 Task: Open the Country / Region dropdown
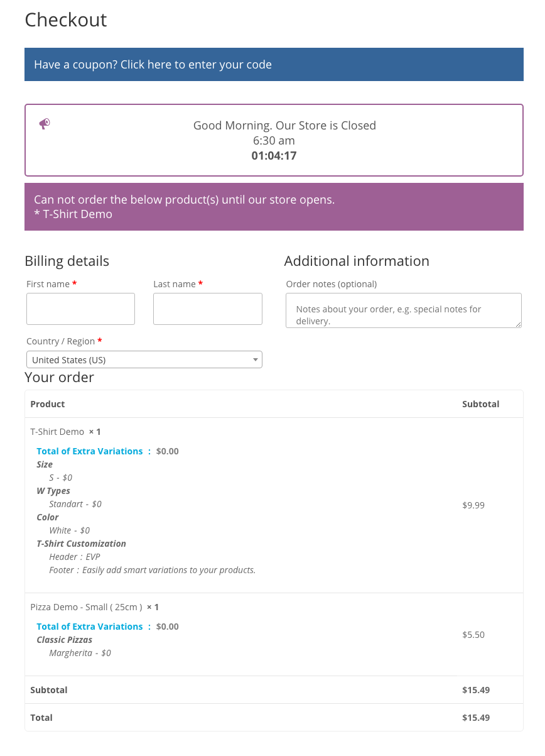pos(144,360)
